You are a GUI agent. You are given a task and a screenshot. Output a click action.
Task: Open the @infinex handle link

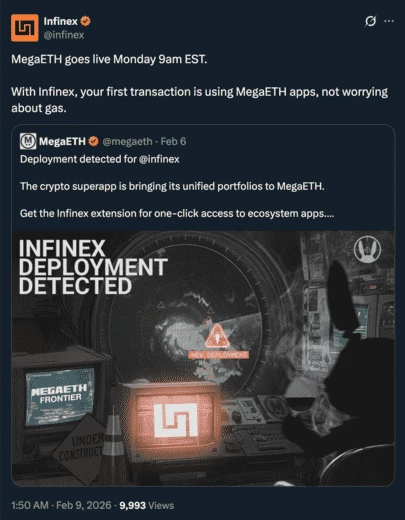tap(64, 35)
